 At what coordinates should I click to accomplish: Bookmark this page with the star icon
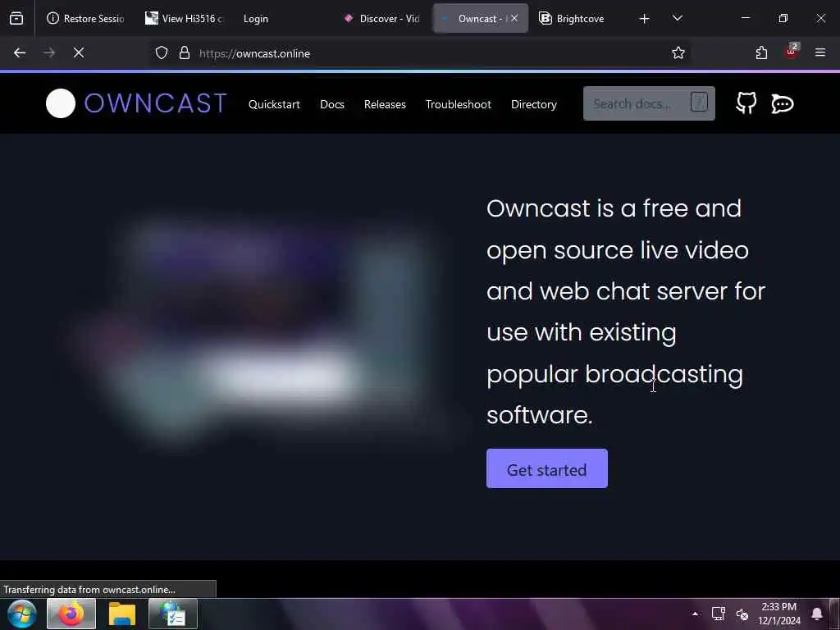tap(678, 52)
